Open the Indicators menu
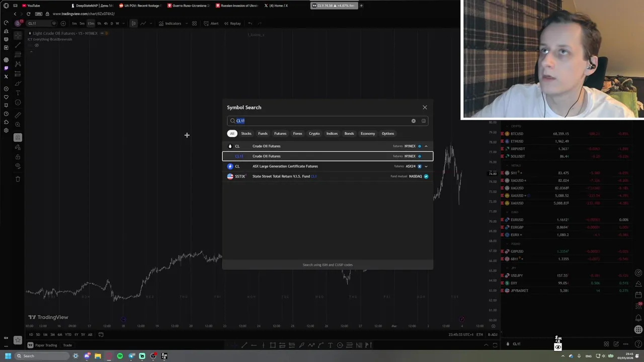The width and height of the screenshot is (644, 362). click(170, 23)
